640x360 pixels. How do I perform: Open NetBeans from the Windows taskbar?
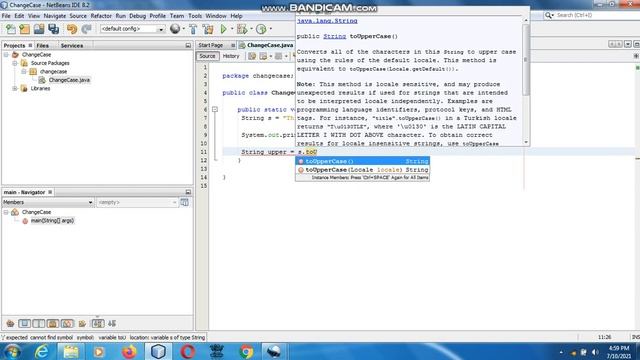[x=158, y=351]
